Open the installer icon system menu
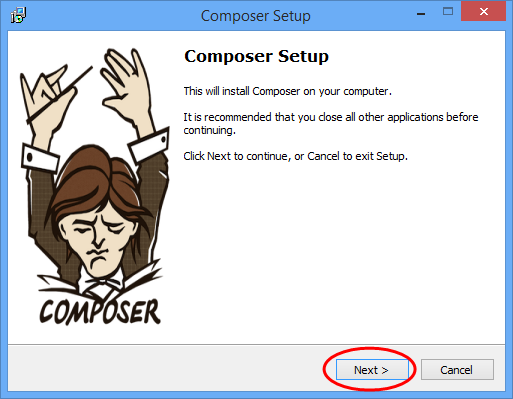The height and width of the screenshot is (399, 513). [18, 15]
